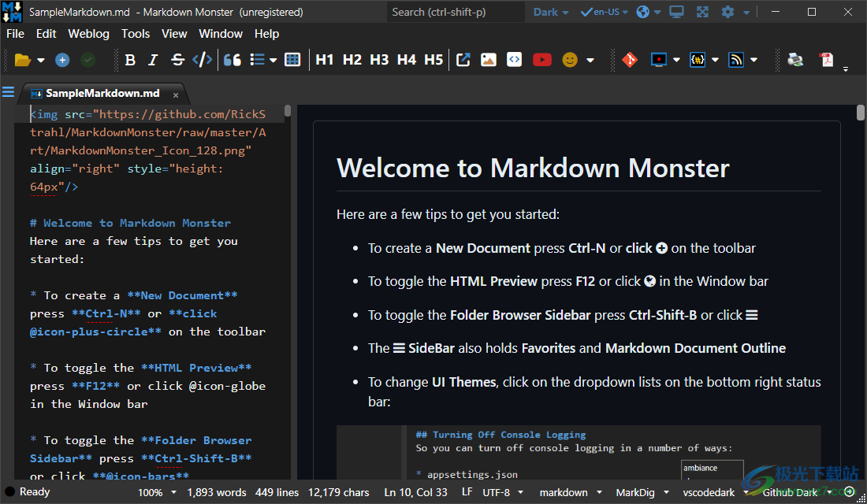Insert an emoji with smiley icon

click(x=570, y=60)
